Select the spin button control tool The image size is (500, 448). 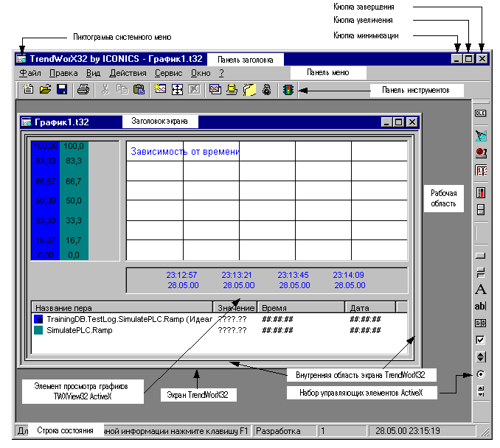click(481, 357)
